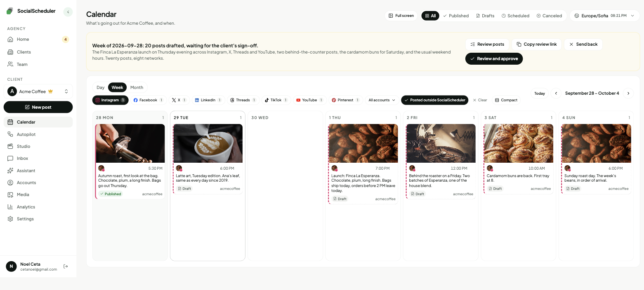Open Autopilot from the sidebar

pyautogui.click(x=38, y=134)
